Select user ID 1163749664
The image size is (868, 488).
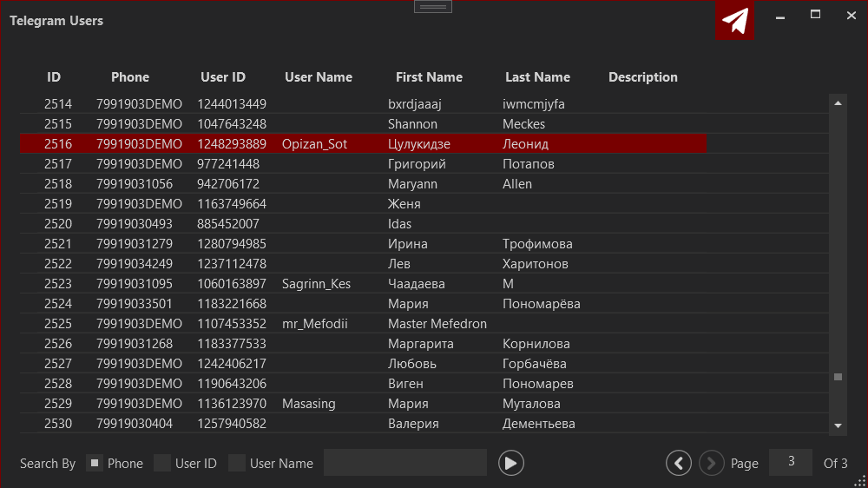232,204
